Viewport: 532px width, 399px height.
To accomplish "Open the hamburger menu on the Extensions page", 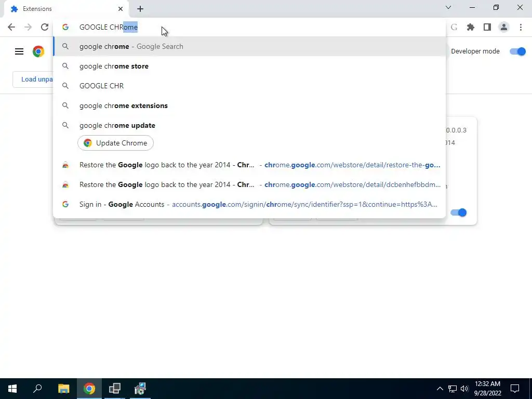I will click(x=19, y=51).
